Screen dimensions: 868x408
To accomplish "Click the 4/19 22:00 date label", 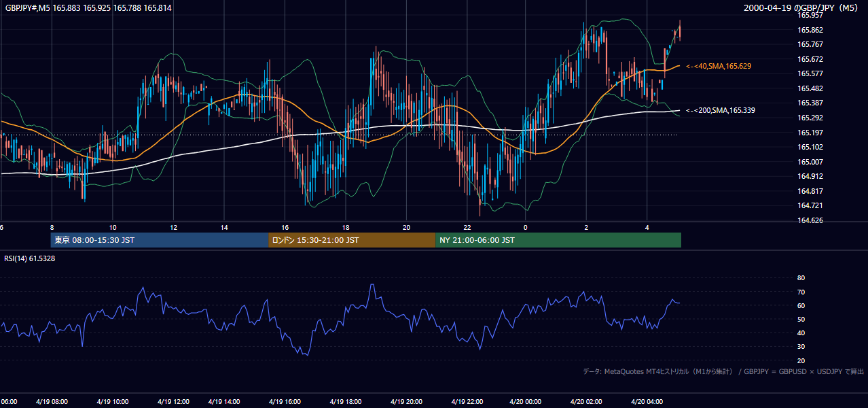I will (467, 402).
